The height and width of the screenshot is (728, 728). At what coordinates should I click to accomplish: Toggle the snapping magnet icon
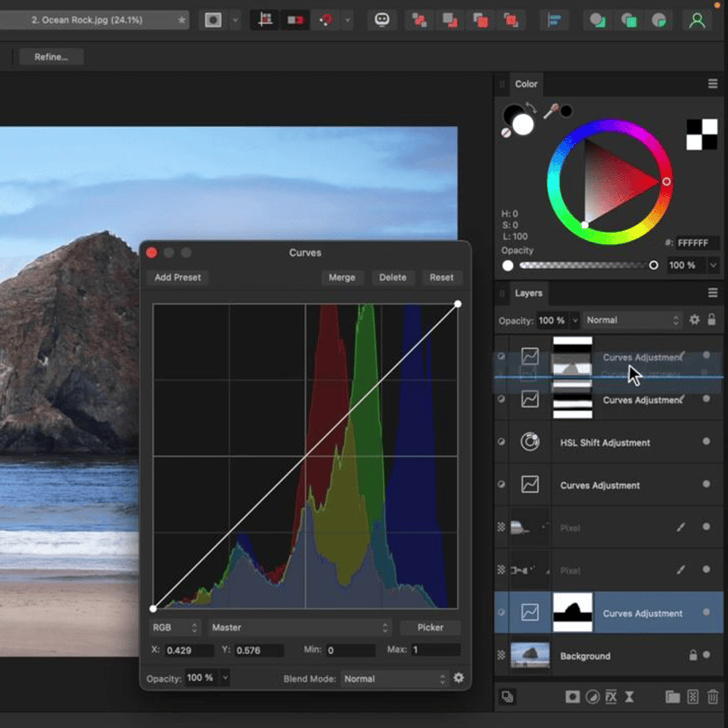click(326, 20)
